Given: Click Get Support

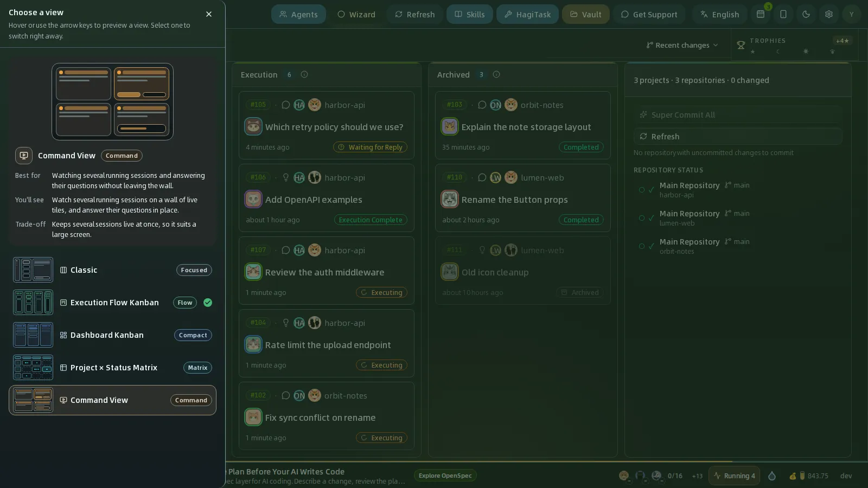Looking at the screenshot, I should coord(649,14).
